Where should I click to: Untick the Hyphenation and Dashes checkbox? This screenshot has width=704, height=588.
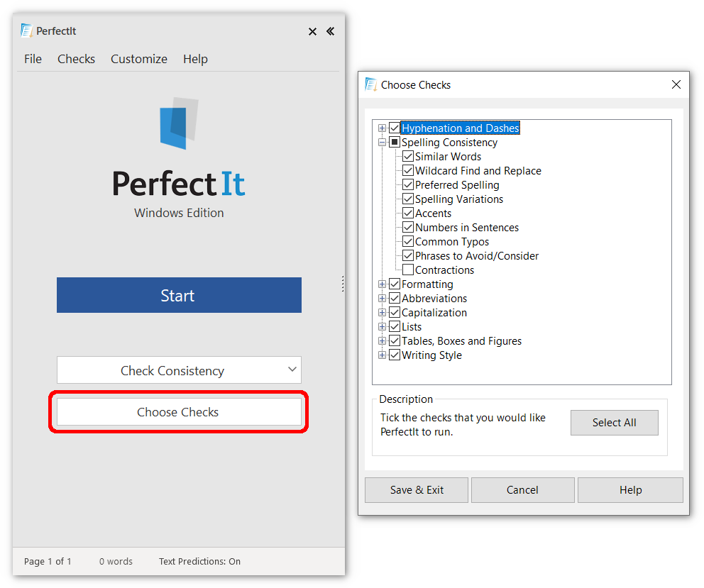point(395,128)
